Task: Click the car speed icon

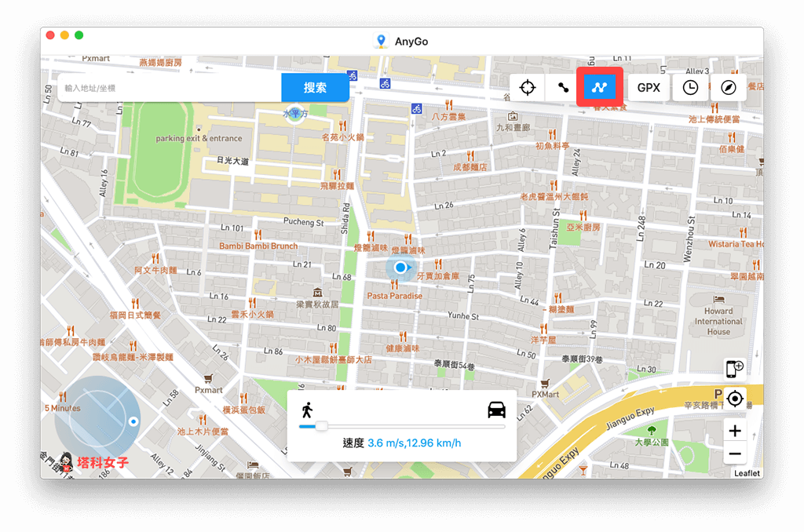Action: tap(496, 409)
